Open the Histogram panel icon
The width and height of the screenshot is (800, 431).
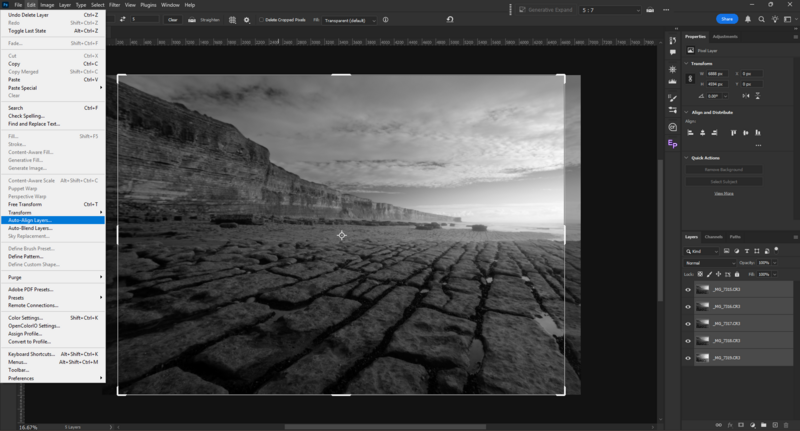672,81
